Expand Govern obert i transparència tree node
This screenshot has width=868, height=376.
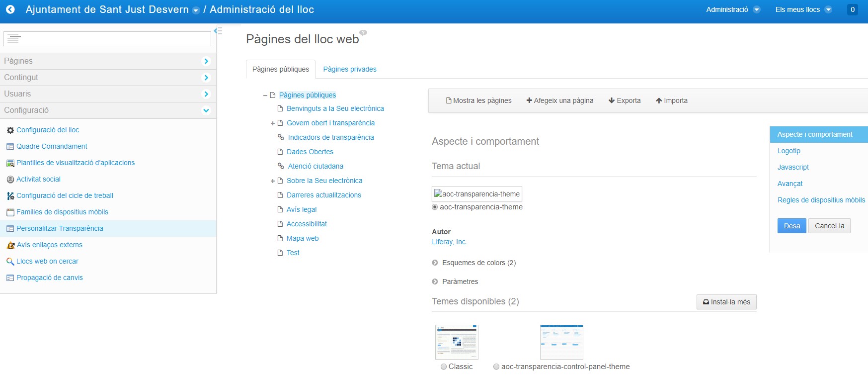(273, 123)
